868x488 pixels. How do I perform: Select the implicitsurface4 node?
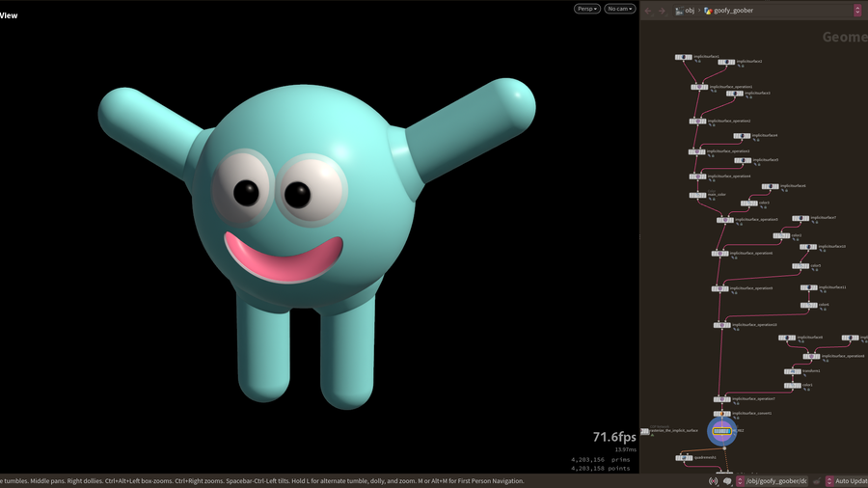tap(742, 136)
